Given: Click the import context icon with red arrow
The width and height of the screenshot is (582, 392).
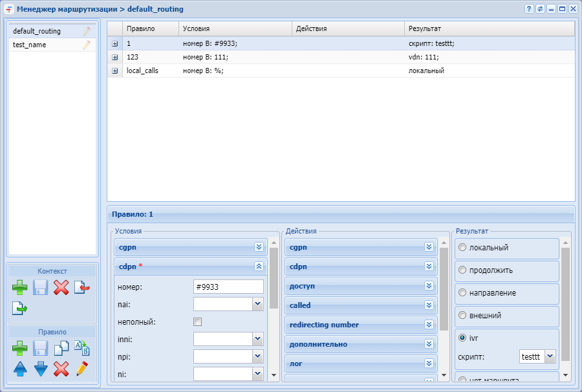Looking at the screenshot, I should point(81,288).
